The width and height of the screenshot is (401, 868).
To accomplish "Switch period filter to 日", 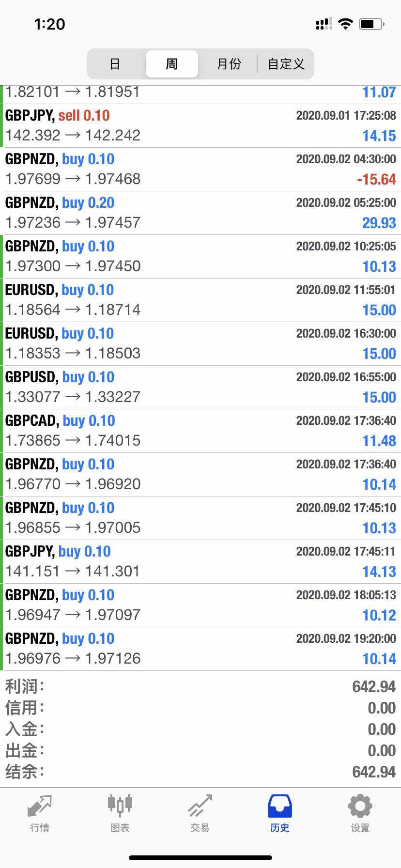I will click(x=115, y=64).
